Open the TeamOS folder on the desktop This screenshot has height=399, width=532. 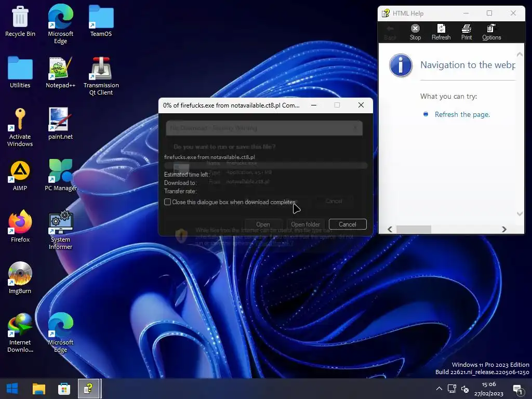(101, 21)
